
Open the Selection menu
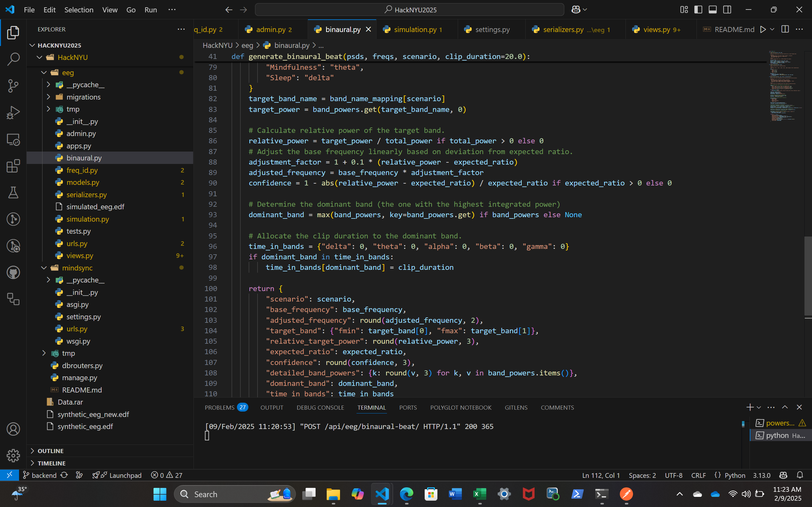(x=79, y=10)
